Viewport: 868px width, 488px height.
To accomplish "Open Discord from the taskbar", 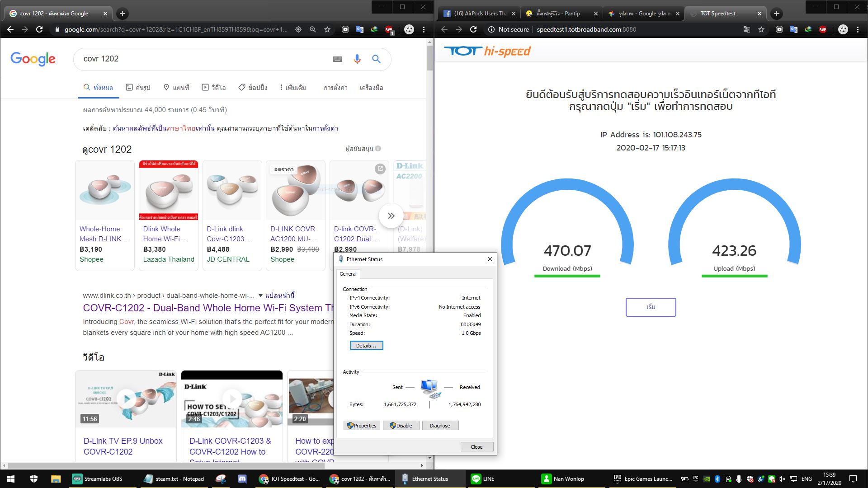I will pyautogui.click(x=242, y=479).
